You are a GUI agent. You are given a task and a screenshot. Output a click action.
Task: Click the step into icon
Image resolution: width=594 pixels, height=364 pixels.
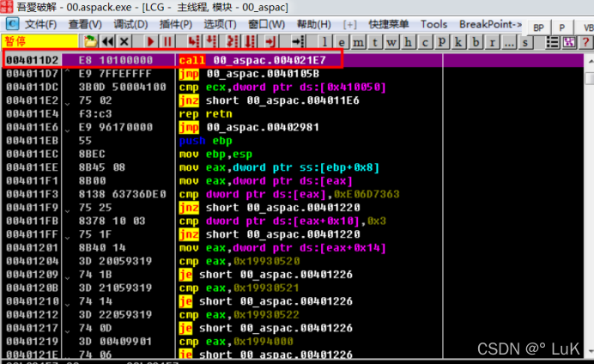pyautogui.click(x=194, y=41)
